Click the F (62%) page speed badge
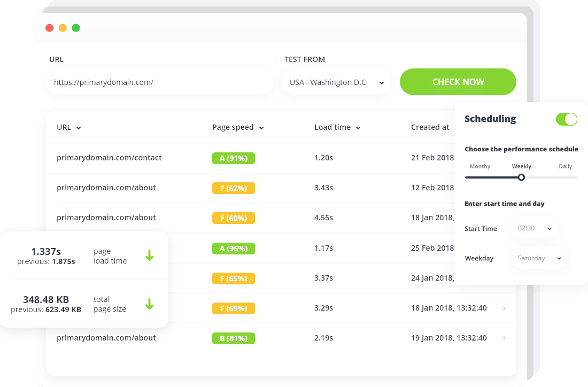The height and width of the screenshot is (387, 588). tap(233, 188)
